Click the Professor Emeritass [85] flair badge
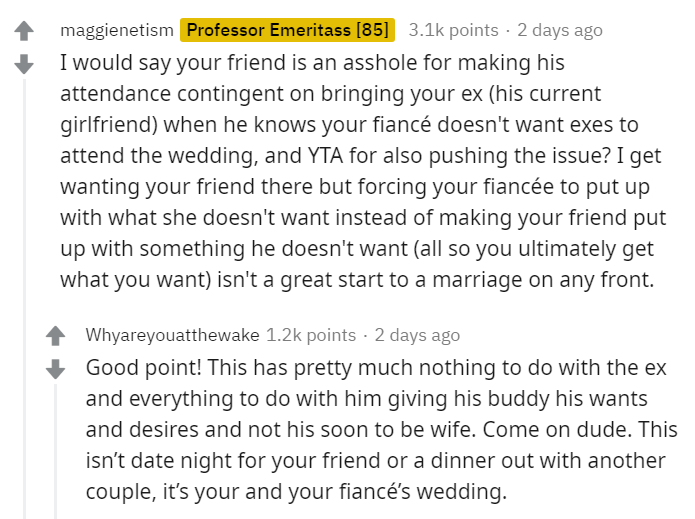695x519 pixels. (x=287, y=30)
